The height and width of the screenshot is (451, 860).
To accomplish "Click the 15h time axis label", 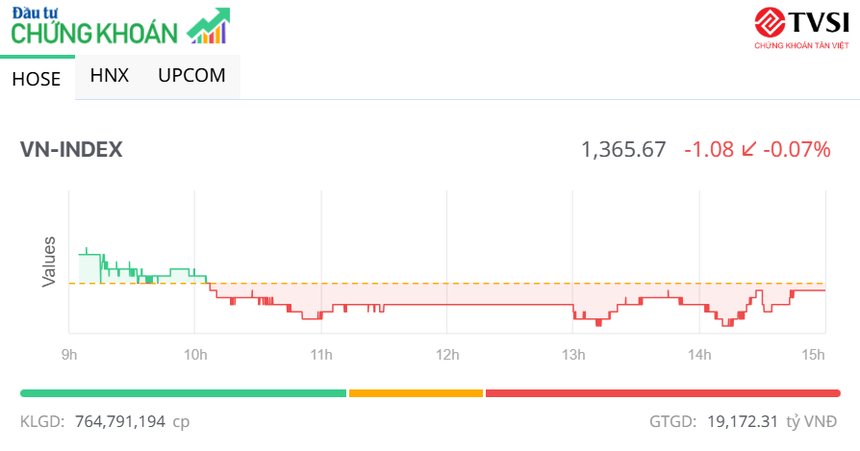I will [x=814, y=354].
